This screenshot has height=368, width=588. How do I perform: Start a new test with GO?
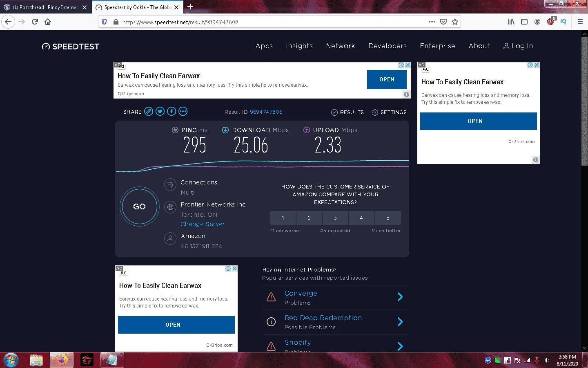tap(139, 206)
